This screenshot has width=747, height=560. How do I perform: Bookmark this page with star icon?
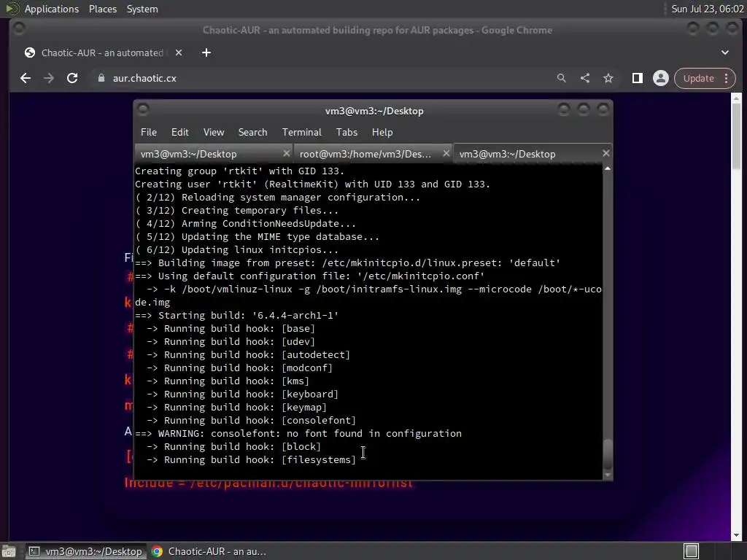[608, 78]
